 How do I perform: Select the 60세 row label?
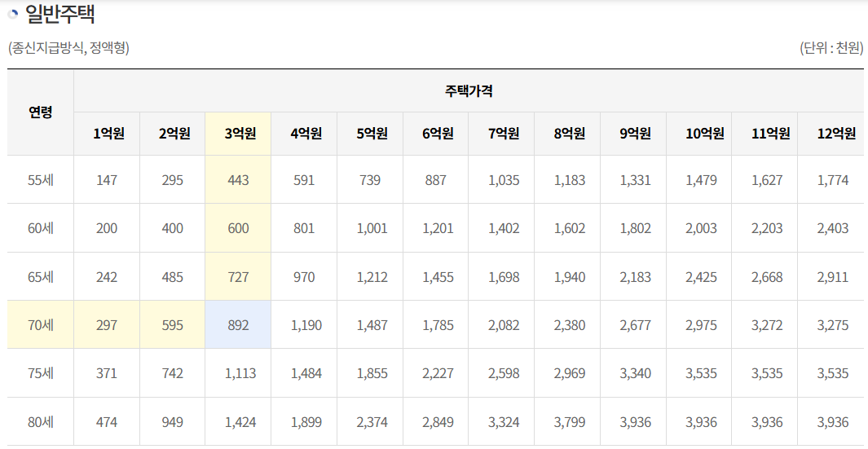pos(41,228)
